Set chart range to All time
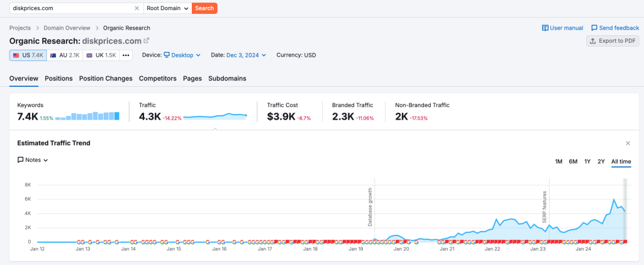Screen dimensions: 644x265 coord(621,162)
